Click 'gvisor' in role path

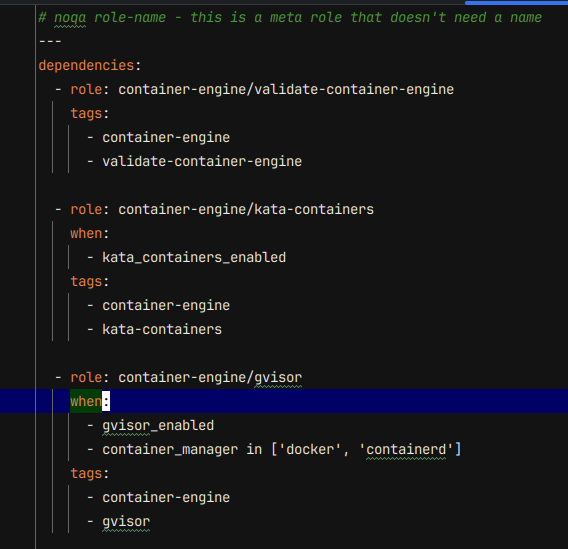point(278,378)
